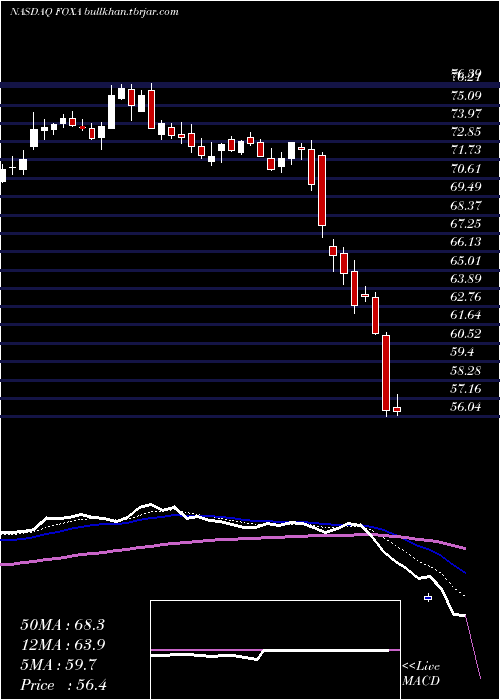Click the 61.64 price axis label

click(x=467, y=316)
